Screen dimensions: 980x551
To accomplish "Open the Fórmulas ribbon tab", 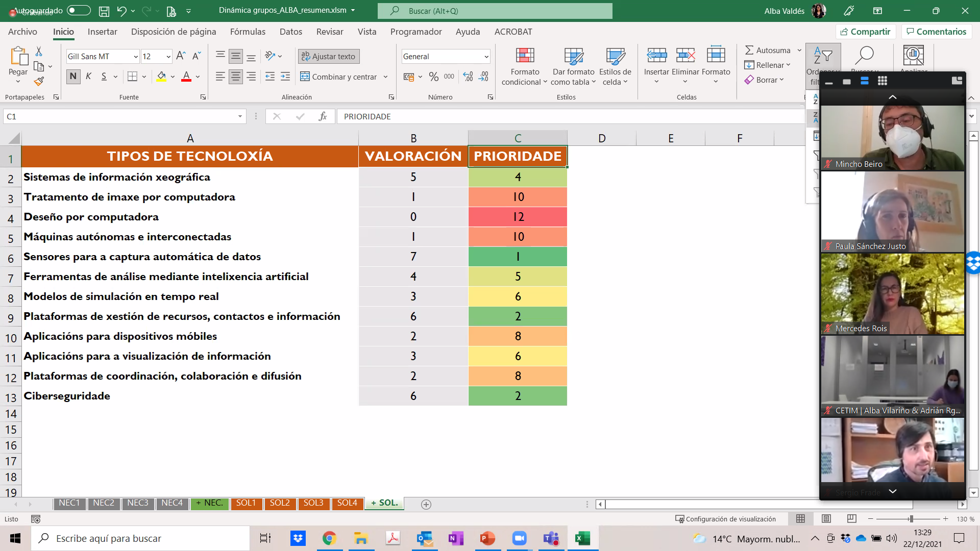I will pos(248,32).
